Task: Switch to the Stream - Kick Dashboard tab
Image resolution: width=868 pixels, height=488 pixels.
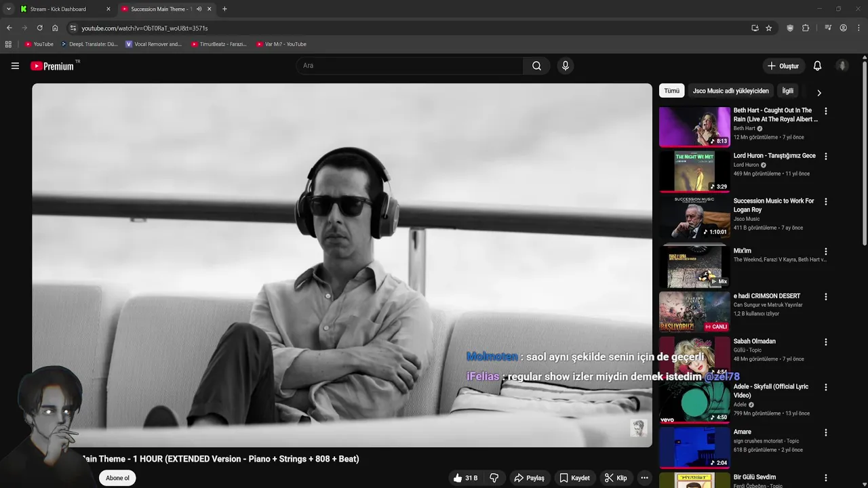Action: 65,9
